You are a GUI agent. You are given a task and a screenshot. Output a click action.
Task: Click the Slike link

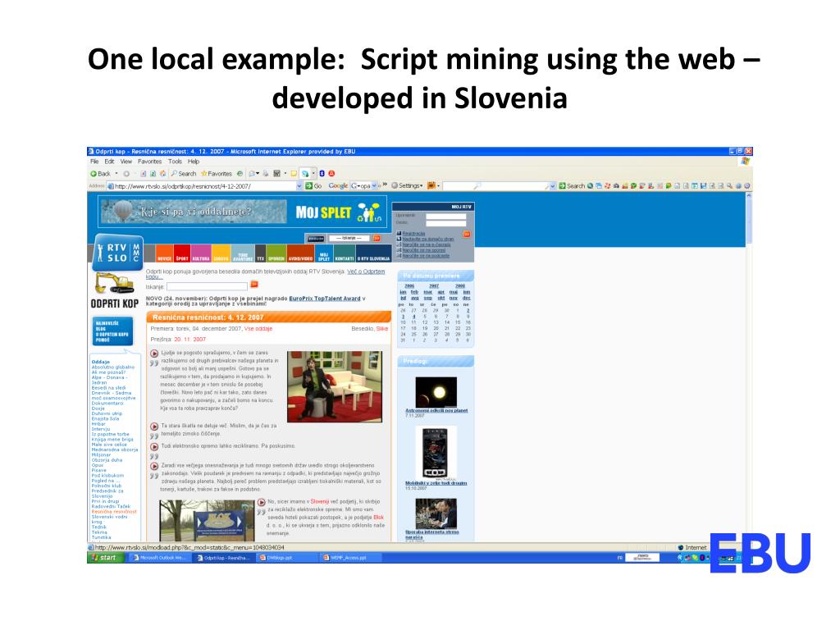pyautogui.click(x=382, y=328)
